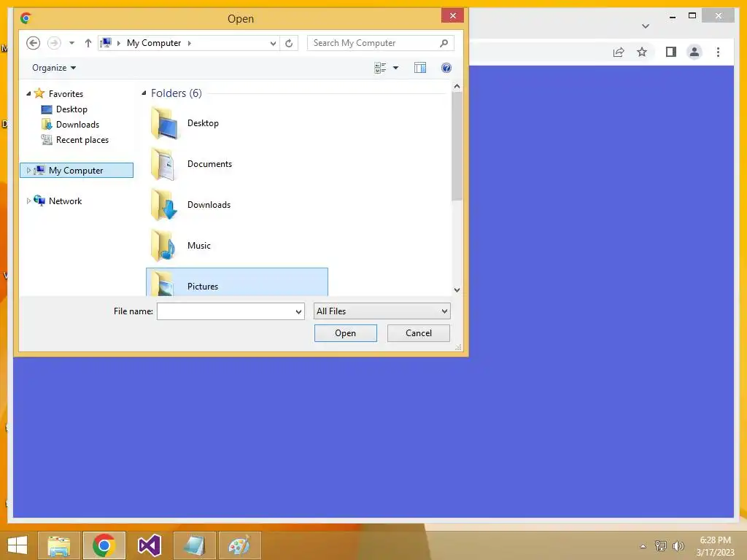This screenshot has width=747, height=560.
Task: Change the view with the view icon
Action: coord(380,68)
